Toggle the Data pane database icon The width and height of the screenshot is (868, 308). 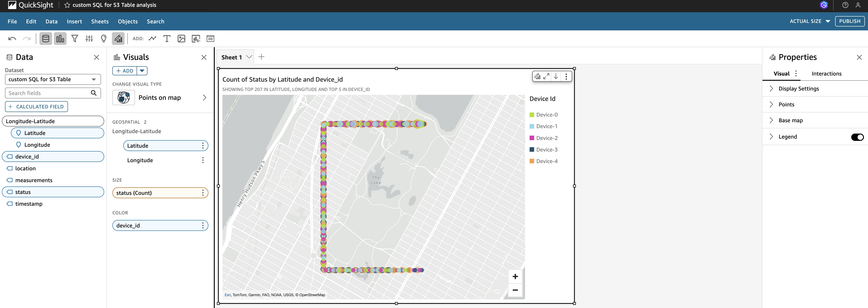[46, 39]
